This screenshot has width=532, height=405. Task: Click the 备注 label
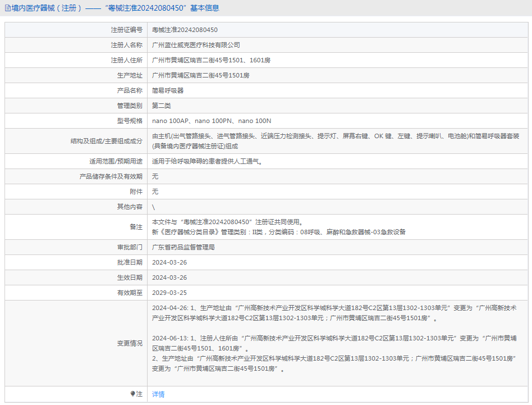(x=136, y=227)
